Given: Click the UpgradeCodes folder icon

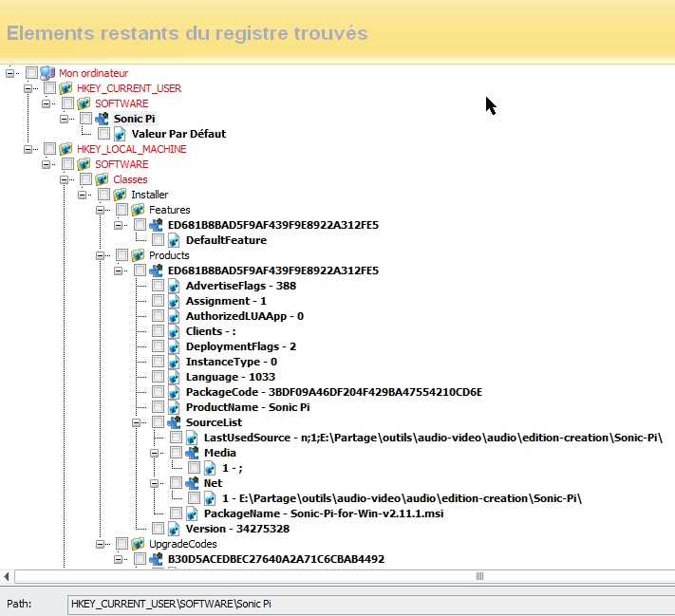Looking at the screenshot, I should tap(139, 544).
